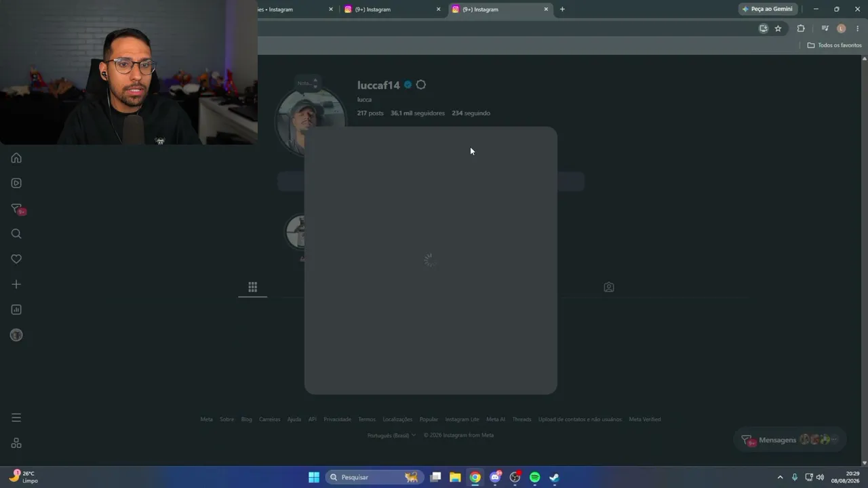Create a new post with plus icon
The width and height of the screenshot is (868, 488).
pyautogui.click(x=16, y=285)
